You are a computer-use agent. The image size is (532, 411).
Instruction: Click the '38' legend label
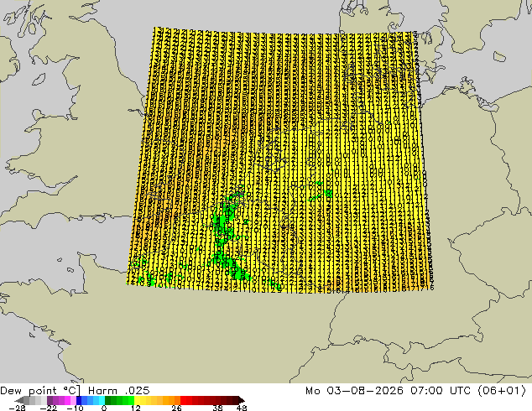click(x=218, y=408)
